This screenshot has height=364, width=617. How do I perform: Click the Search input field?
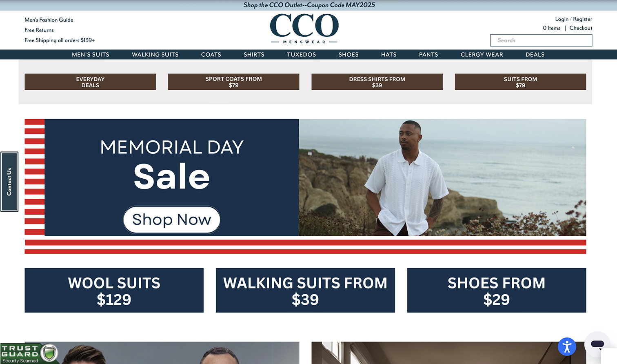[x=541, y=40]
